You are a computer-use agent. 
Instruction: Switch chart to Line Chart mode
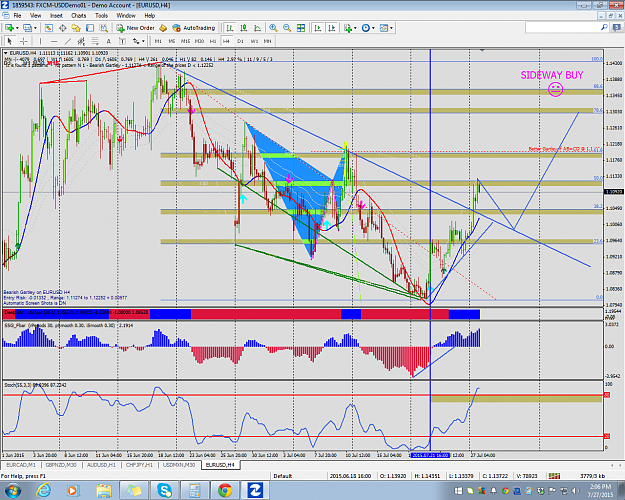click(x=257, y=28)
